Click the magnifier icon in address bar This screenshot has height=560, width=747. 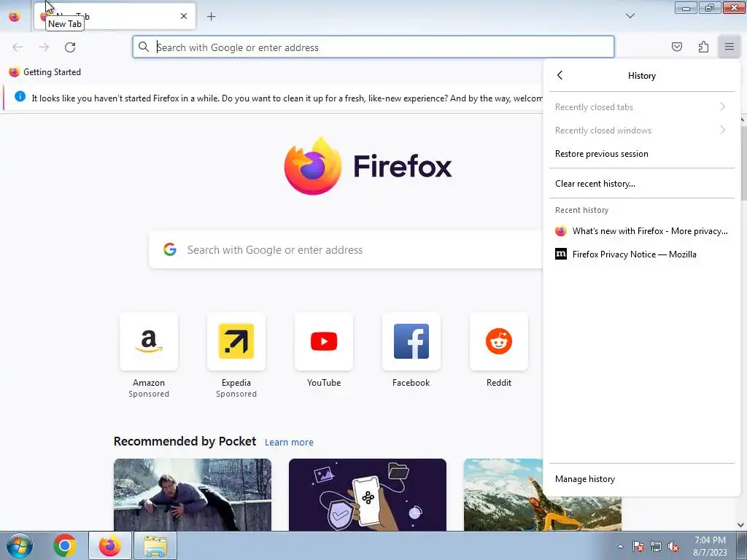click(144, 47)
